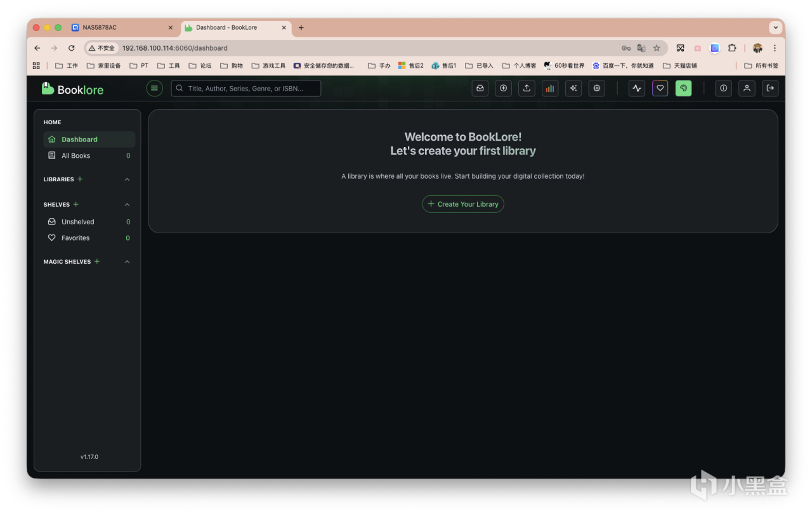Open the 购物 bookmark folder
Viewport: 812px width, 514px height.
pyautogui.click(x=232, y=65)
